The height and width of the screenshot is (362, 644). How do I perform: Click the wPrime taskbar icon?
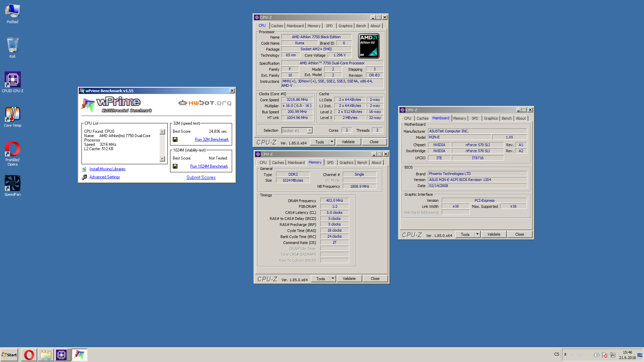[x=79, y=355]
